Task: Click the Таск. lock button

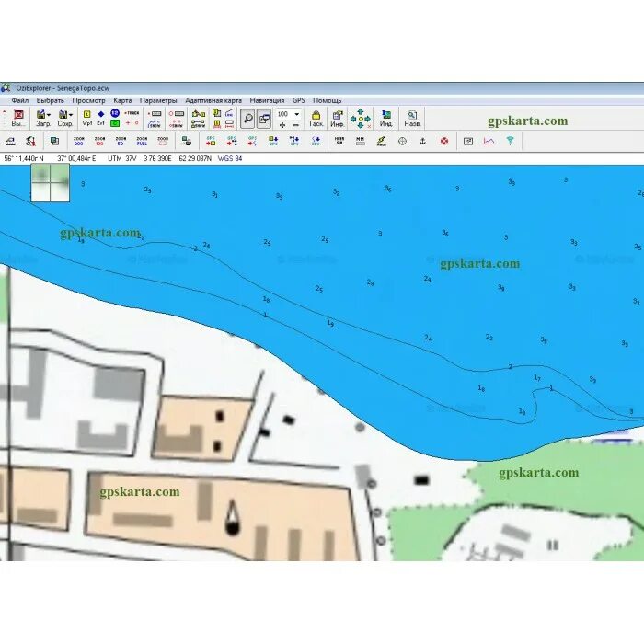Action: 316,119
